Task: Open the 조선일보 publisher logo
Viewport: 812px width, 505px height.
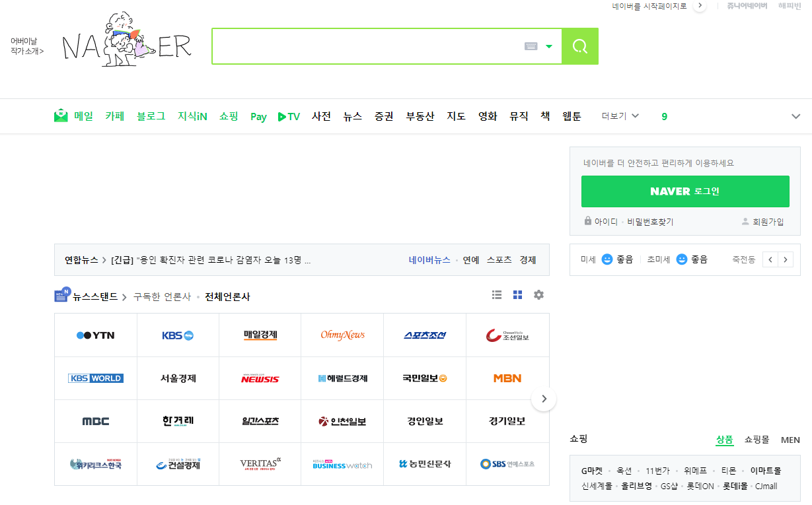Action: [507, 335]
